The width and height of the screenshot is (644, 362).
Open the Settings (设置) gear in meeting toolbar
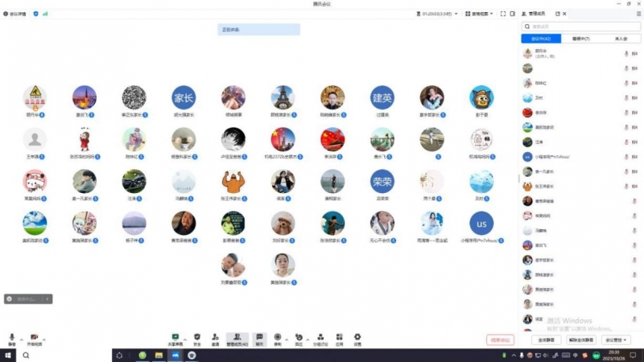357,338
